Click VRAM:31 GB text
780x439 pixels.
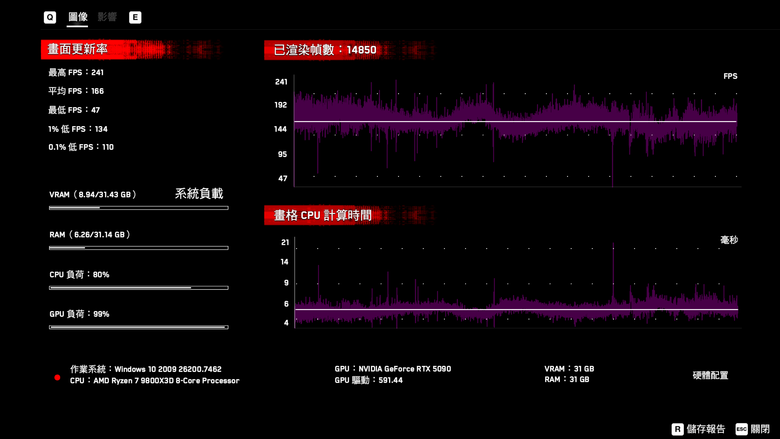[569, 369]
